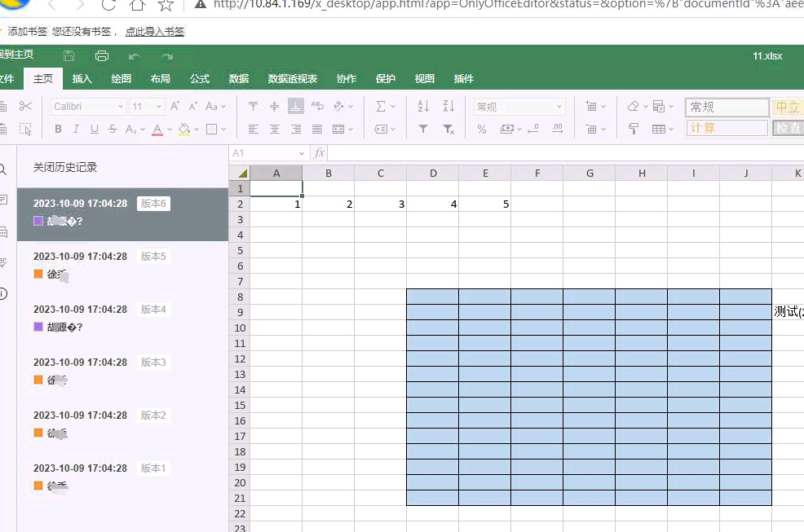Open About info icon in left sidebar

(3, 293)
